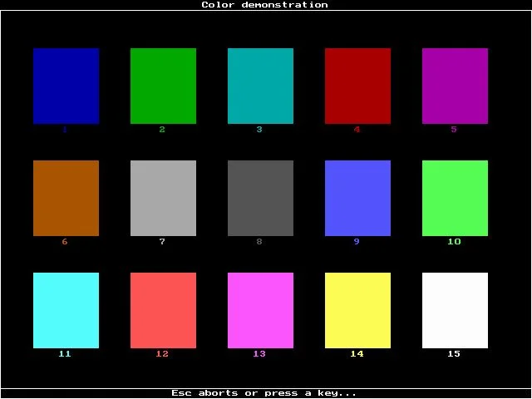Click the 'Esc aborts or press a key...' prompt
532x399 pixels.
[x=264, y=393]
